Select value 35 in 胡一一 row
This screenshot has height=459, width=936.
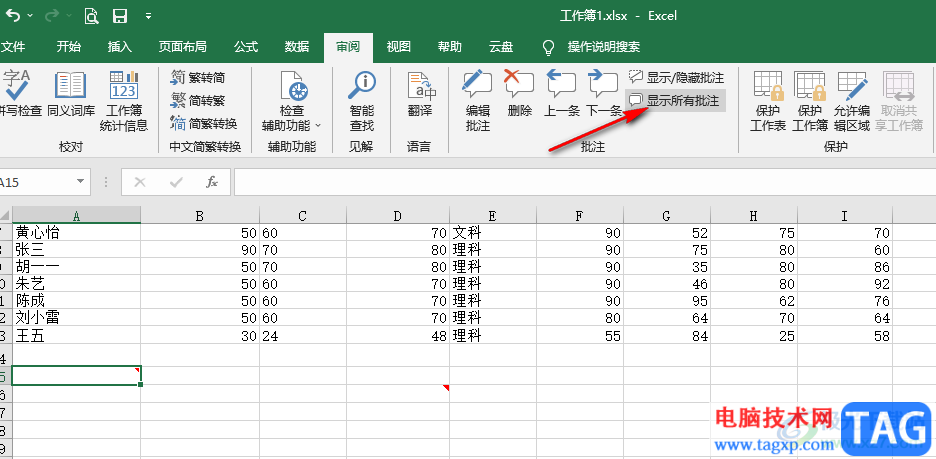coord(667,267)
